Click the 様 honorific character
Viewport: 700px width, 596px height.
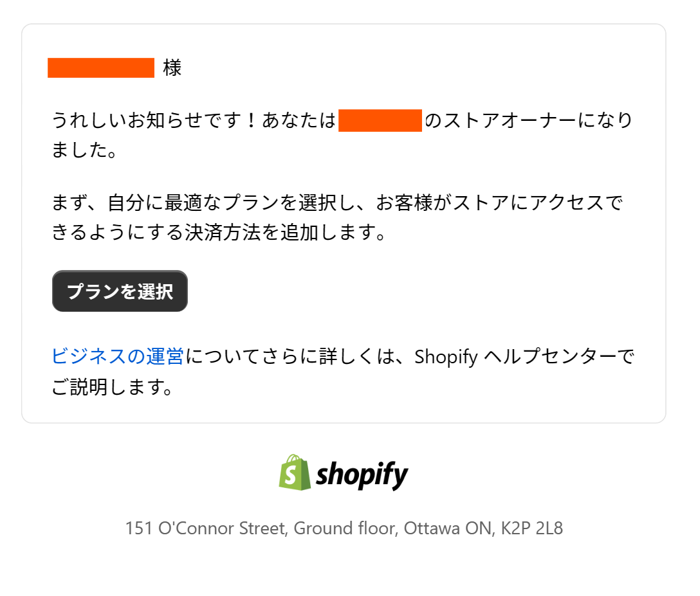click(x=172, y=68)
